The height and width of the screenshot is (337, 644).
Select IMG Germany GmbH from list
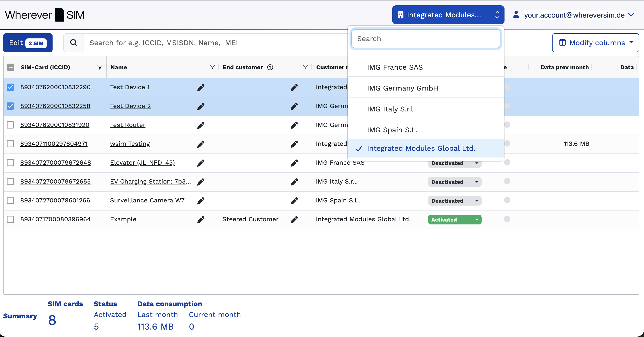[402, 88]
